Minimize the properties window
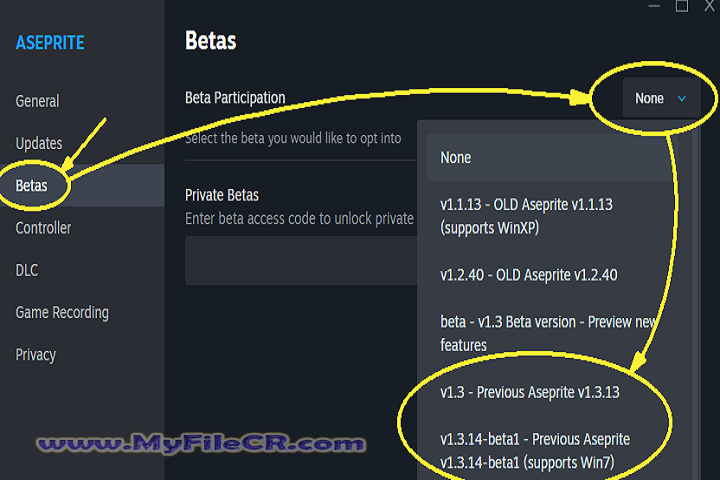The image size is (720, 480). pos(652,5)
